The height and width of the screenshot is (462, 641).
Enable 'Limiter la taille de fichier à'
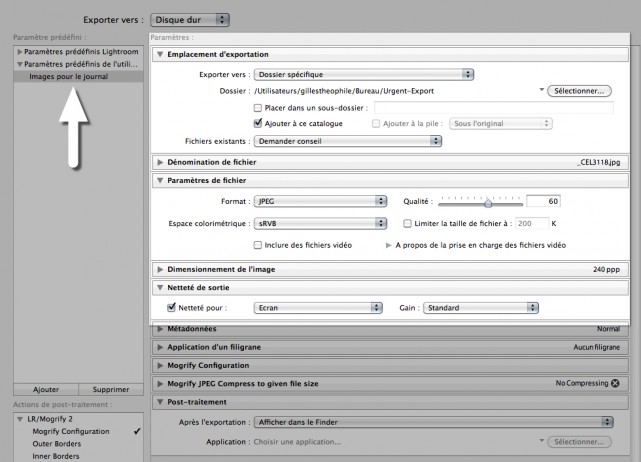tap(407, 223)
